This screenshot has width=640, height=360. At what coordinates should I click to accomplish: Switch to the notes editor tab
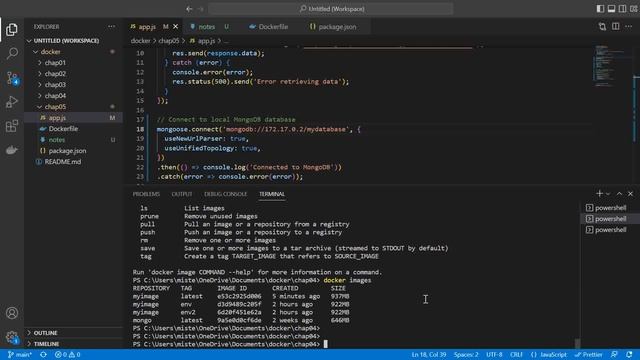pos(207,27)
